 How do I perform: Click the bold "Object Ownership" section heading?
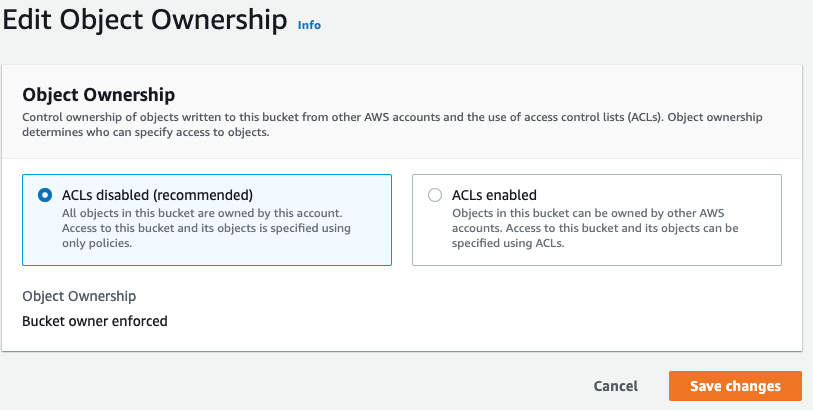[x=99, y=95]
